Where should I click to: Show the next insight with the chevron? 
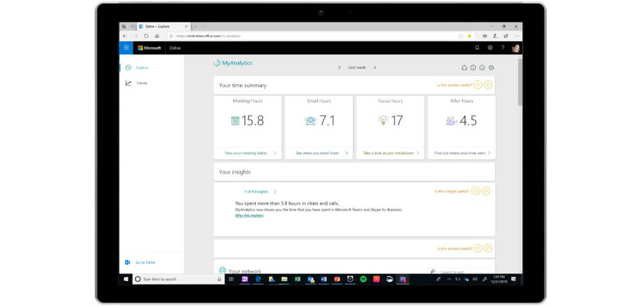click(x=275, y=192)
